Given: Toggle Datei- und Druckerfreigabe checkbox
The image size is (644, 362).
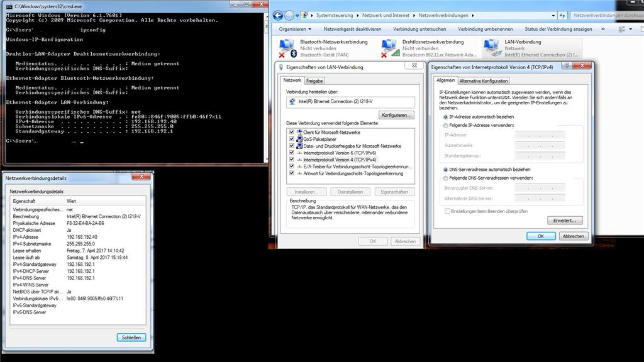Looking at the screenshot, I should (292, 146).
